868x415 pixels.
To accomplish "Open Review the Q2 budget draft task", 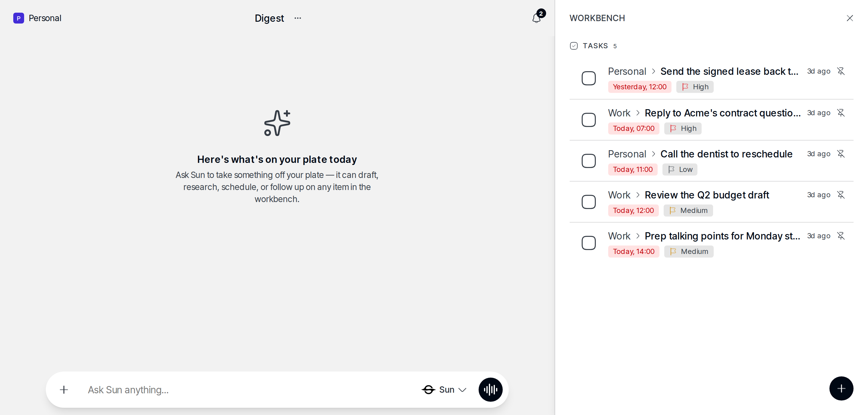I will coord(706,195).
